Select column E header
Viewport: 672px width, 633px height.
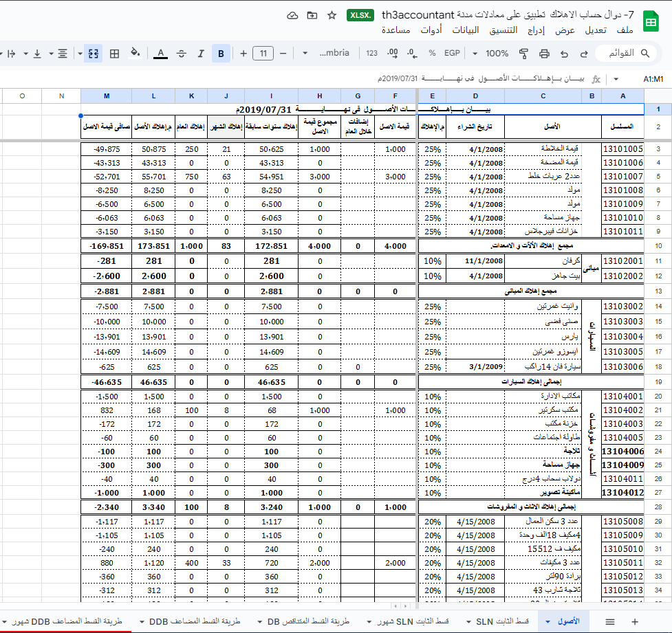tap(432, 96)
